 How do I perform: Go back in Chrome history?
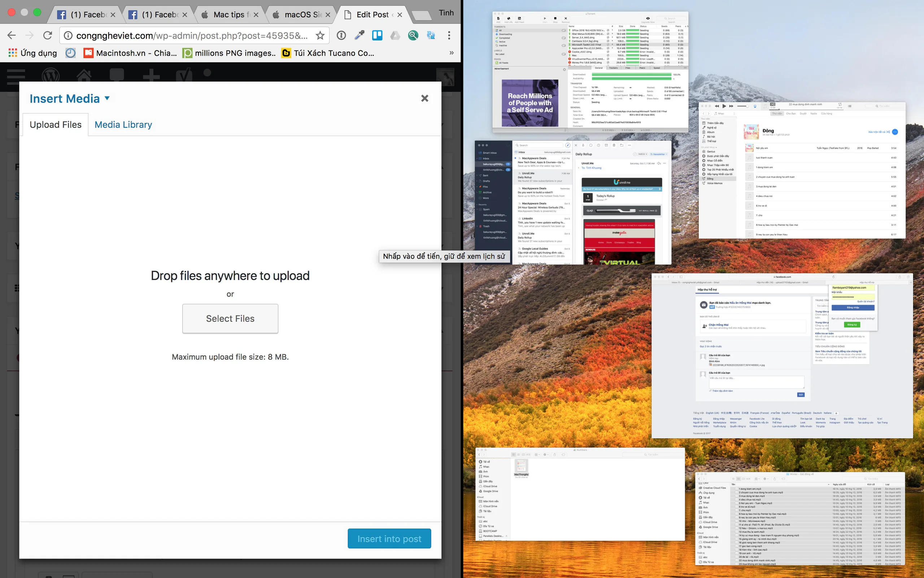[x=12, y=35]
